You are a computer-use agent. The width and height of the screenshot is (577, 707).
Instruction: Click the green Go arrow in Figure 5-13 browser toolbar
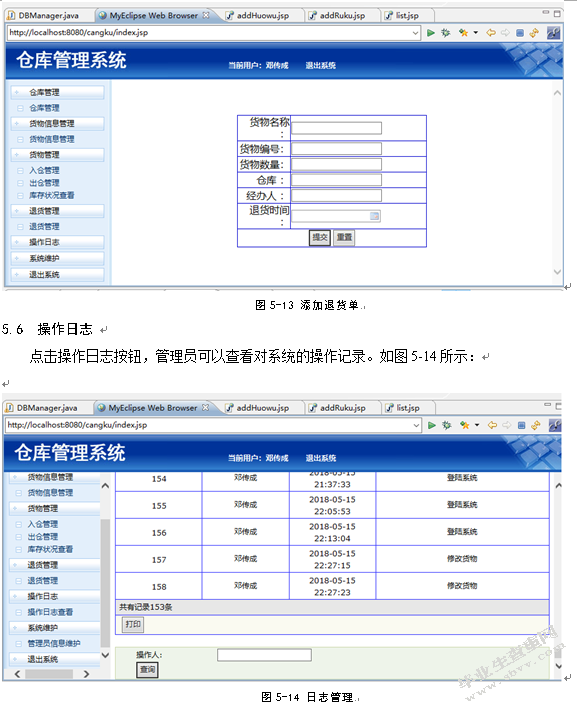[431, 32]
